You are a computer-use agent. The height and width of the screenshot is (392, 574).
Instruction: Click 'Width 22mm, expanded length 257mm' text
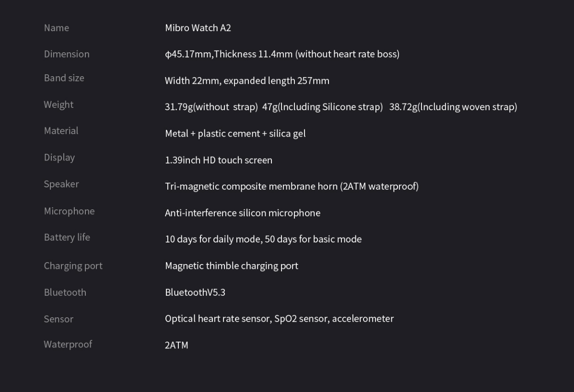(x=247, y=81)
